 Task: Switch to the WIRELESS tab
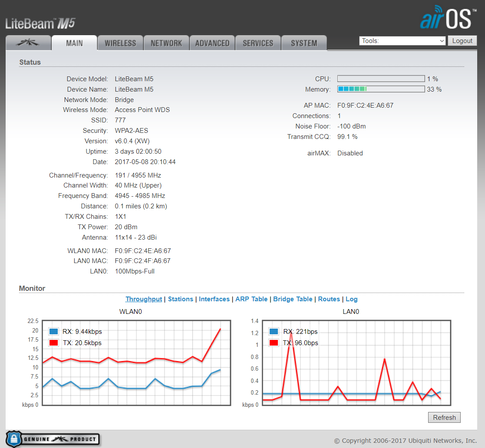120,43
